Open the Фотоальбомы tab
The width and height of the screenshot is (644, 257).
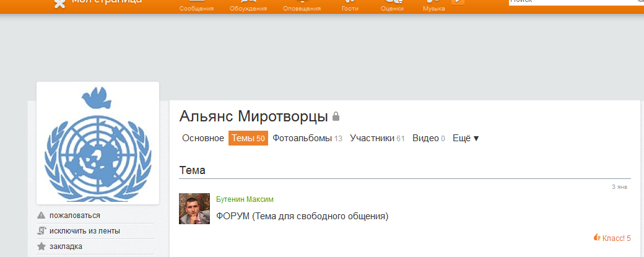pyautogui.click(x=307, y=138)
